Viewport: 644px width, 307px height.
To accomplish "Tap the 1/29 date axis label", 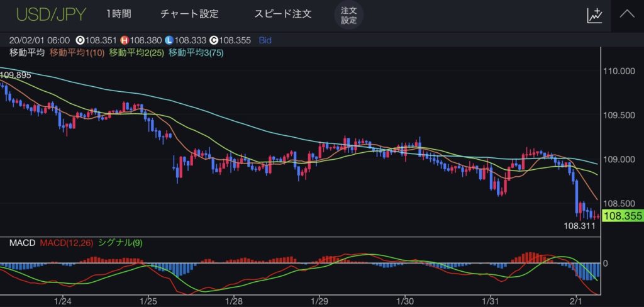I will click(319, 301).
